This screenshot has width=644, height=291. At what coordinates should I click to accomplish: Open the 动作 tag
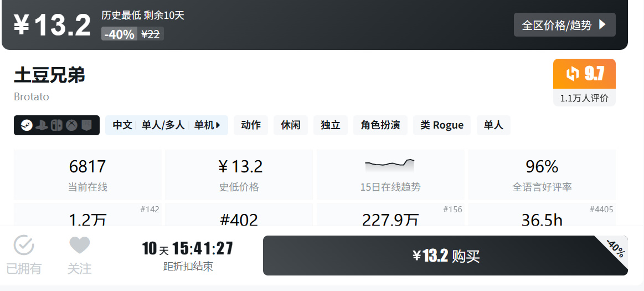(250, 125)
